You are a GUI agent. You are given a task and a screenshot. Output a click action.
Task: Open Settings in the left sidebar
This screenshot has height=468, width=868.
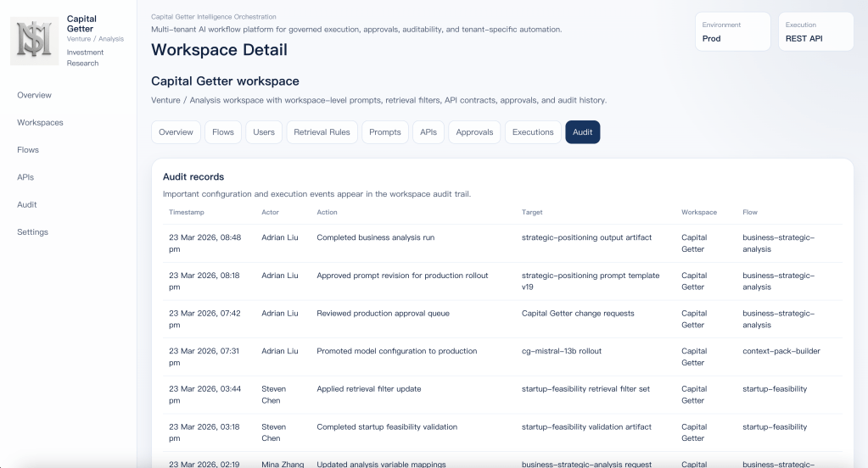(x=32, y=231)
